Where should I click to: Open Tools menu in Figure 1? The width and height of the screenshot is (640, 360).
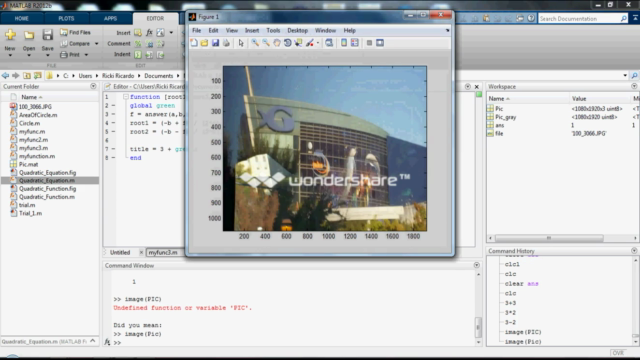(x=273, y=31)
